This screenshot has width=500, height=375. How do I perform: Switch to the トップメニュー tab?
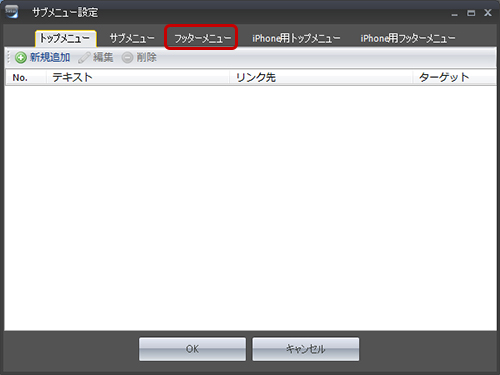[66, 39]
